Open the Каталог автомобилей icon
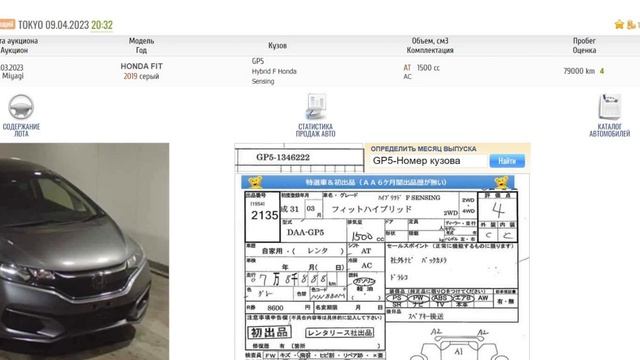The height and width of the screenshot is (360, 640). tap(609, 107)
